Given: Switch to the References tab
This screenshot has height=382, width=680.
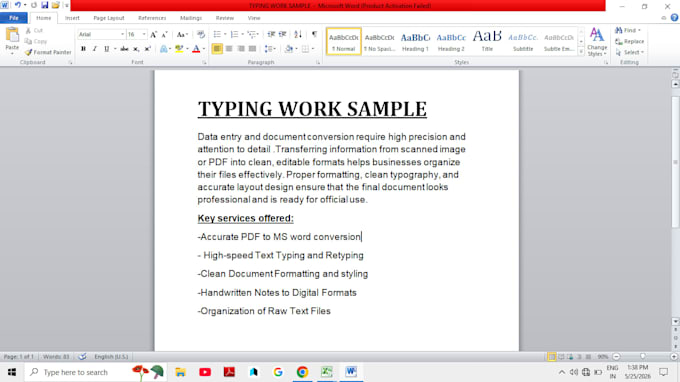Looking at the screenshot, I should coord(152,18).
